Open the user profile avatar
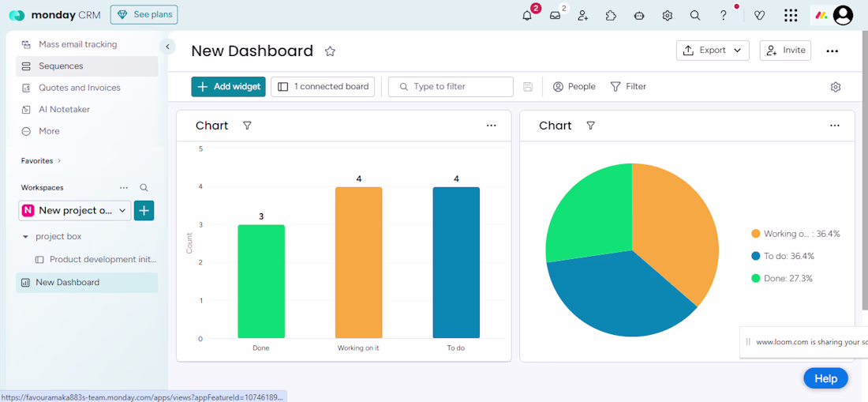 coord(843,16)
